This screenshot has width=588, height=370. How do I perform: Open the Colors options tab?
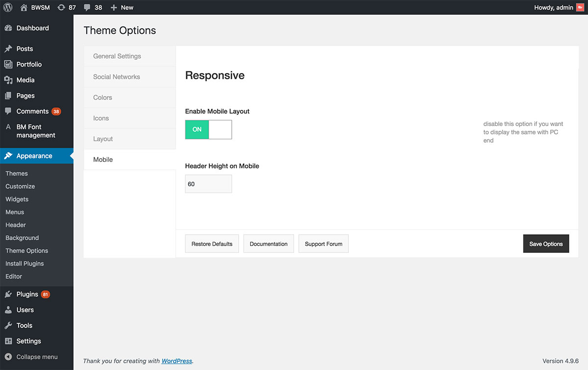129,98
